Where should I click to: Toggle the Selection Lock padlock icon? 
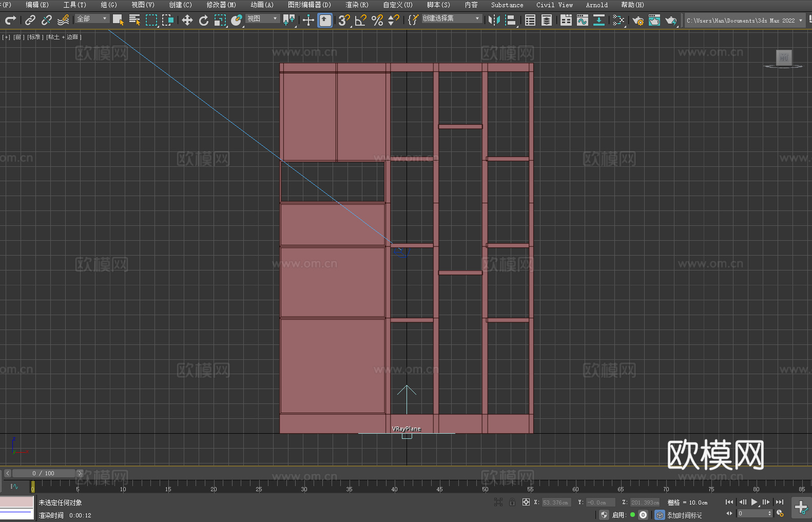[512, 502]
